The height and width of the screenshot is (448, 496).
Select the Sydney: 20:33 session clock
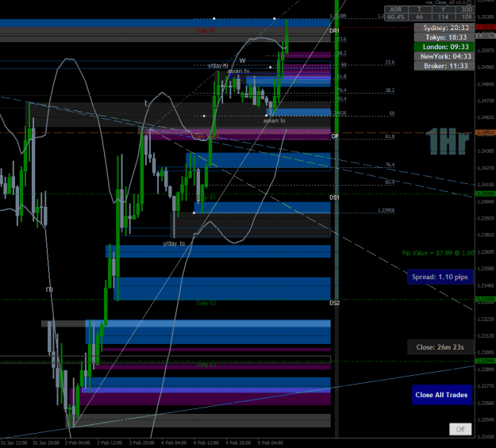[x=444, y=28]
